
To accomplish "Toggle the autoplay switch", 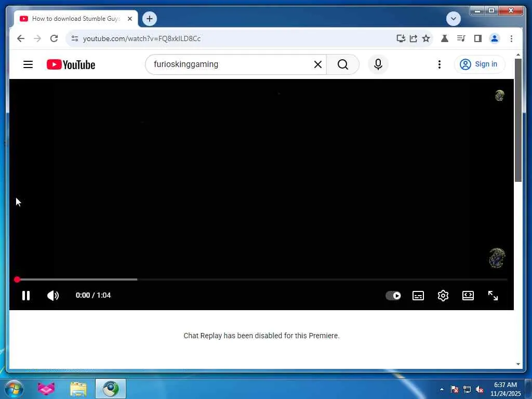I will [x=393, y=296].
